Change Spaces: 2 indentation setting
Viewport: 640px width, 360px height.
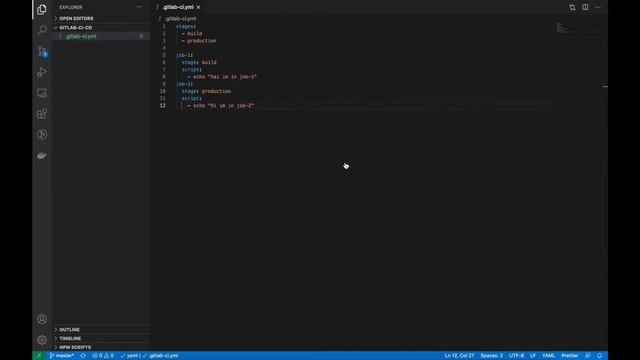(x=491, y=356)
